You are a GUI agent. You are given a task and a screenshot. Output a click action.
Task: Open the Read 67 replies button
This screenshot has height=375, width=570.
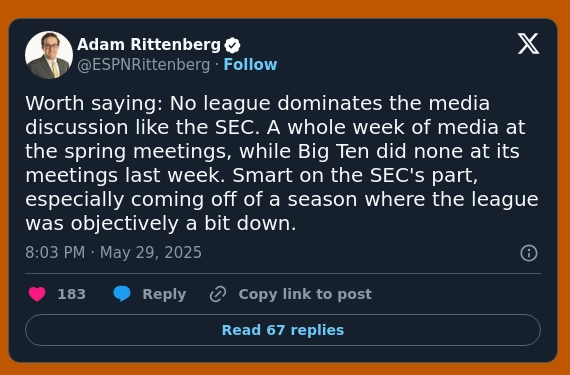click(x=283, y=330)
